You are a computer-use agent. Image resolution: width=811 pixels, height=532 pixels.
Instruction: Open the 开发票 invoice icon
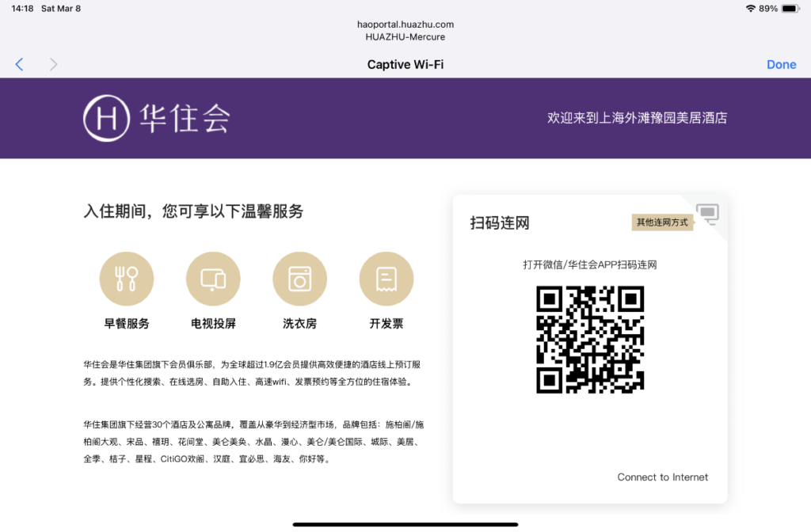click(x=386, y=279)
